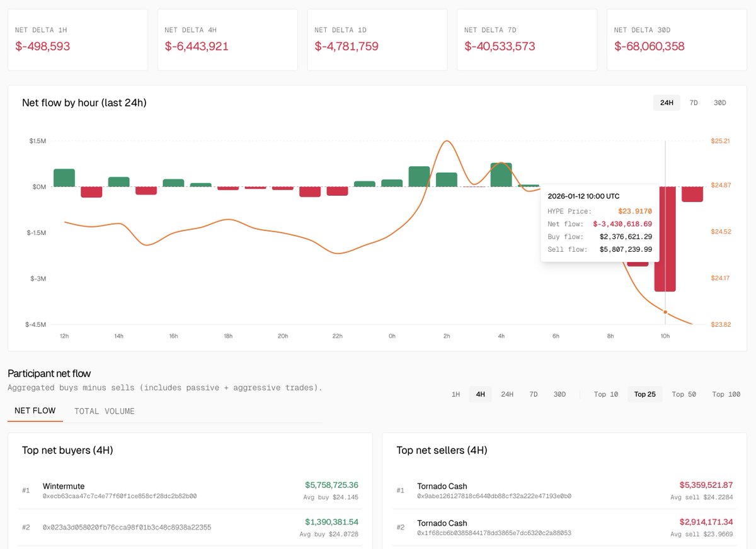This screenshot has height=549, width=756.
Task: Click the Top net sellers (4H) heading
Action: pos(442,450)
